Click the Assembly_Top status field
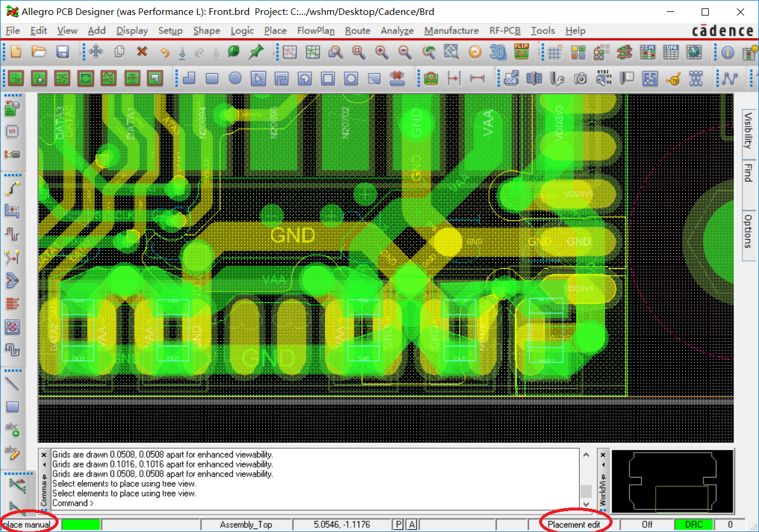 [246, 525]
